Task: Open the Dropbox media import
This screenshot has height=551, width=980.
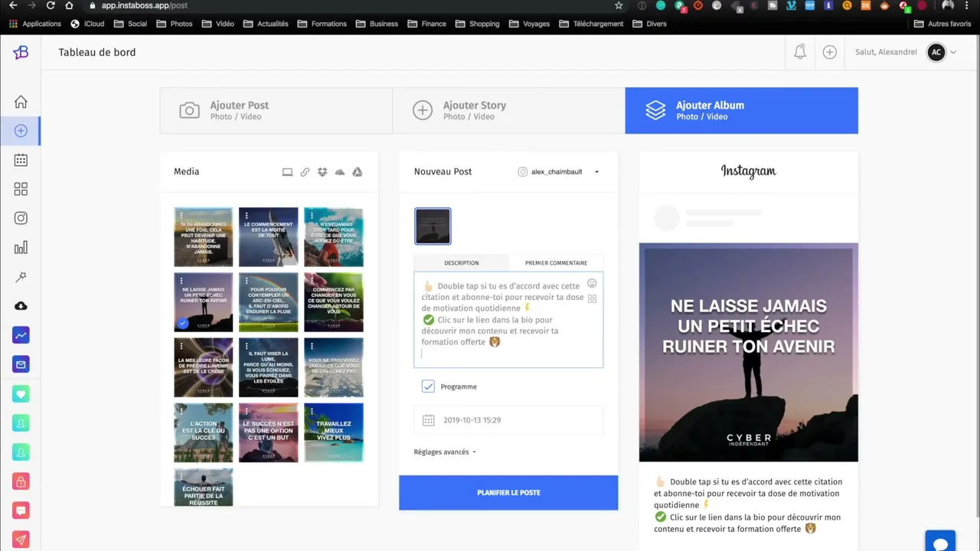Action: pos(322,171)
